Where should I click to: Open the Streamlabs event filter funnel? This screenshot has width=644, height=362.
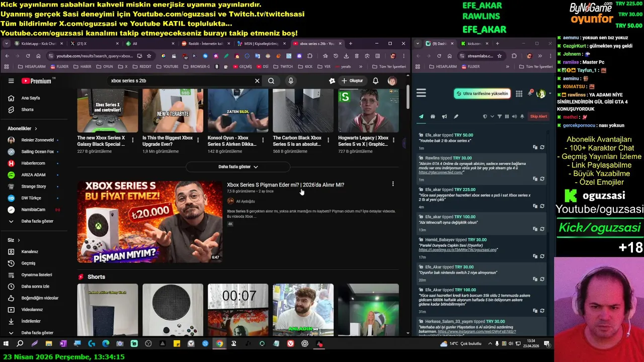[x=499, y=117]
